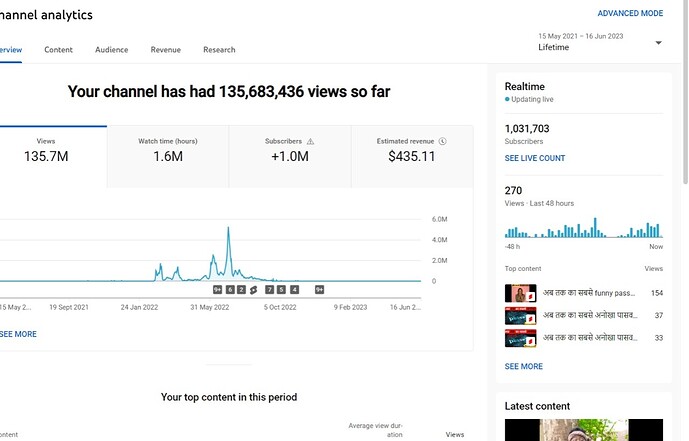Switch to the Overview tab
The height and width of the screenshot is (441, 689).
click(x=11, y=50)
